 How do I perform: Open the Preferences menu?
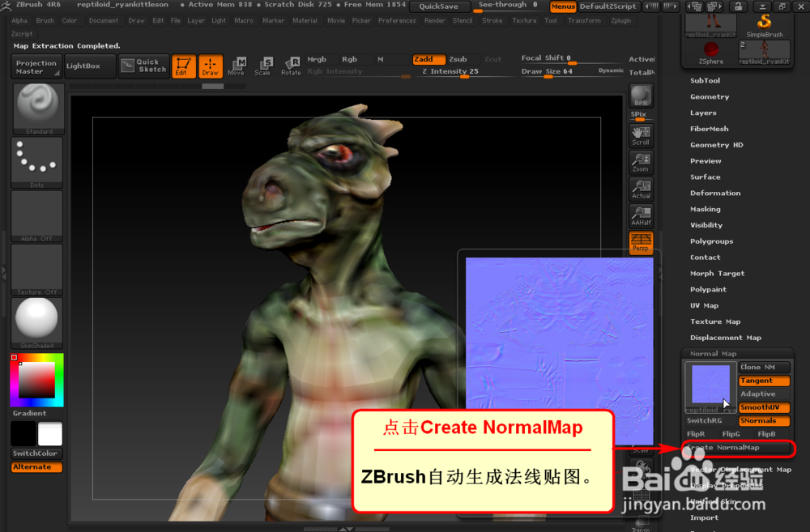point(397,21)
